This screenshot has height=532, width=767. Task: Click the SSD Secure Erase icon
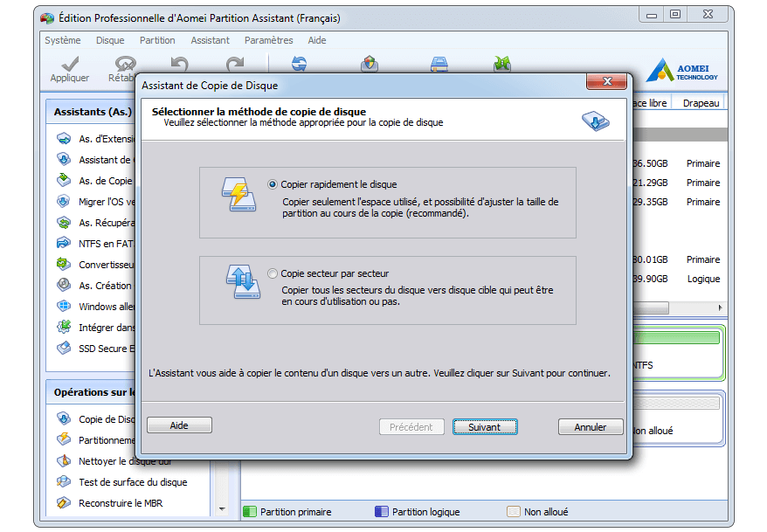[x=64, y=349]
